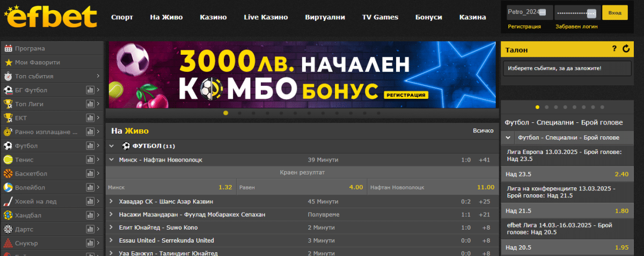Select Над 20.5 odds 1.95
The width and height of the screenshot is (644, 256).
[567, 247]
